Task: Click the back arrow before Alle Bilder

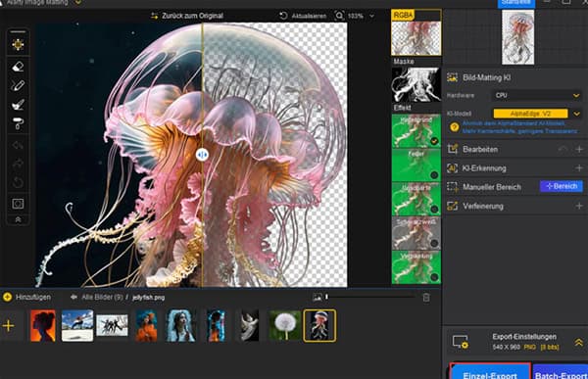Action: click(x=73, y=298)
